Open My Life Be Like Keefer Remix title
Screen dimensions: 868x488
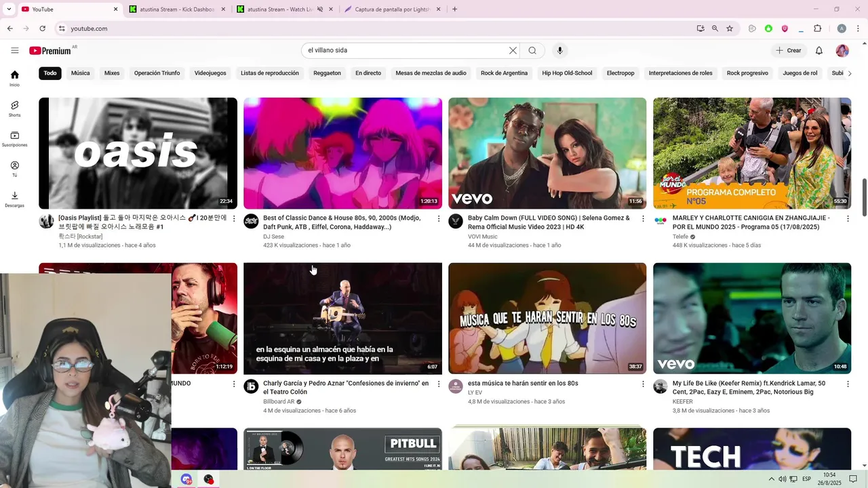pos(749,388)
